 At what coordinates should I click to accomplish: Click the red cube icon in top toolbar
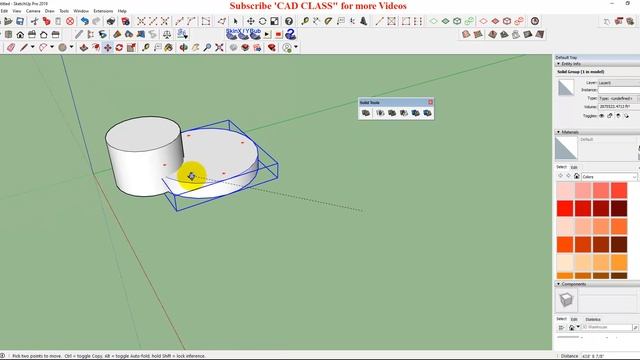507,21
